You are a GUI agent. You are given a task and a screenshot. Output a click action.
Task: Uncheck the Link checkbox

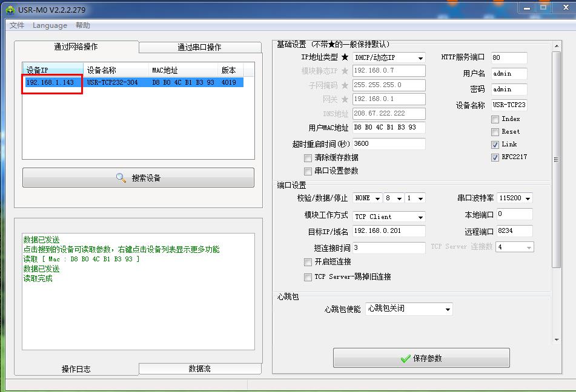pyautogui.click(x=495, y=145)
